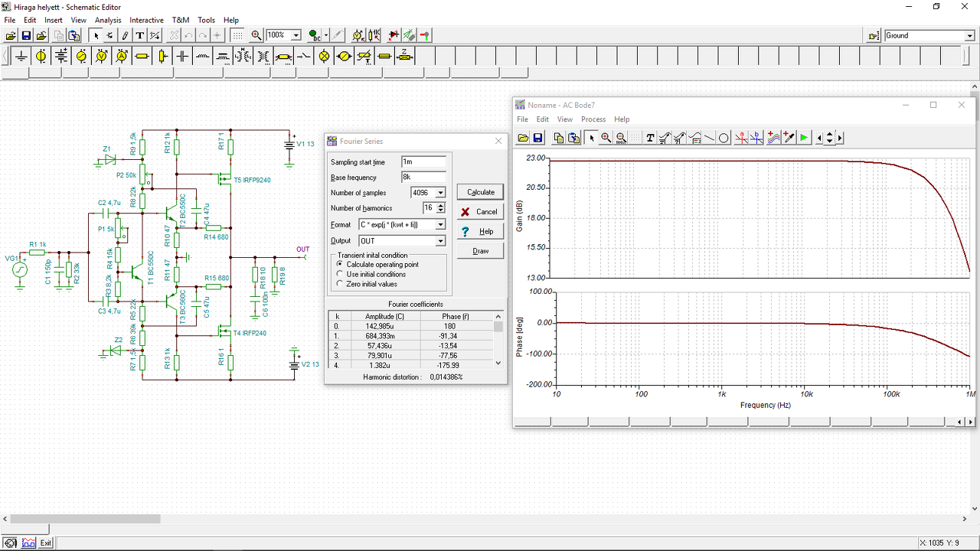
Task: Select the ground symbol component
Action: (21, 56)
